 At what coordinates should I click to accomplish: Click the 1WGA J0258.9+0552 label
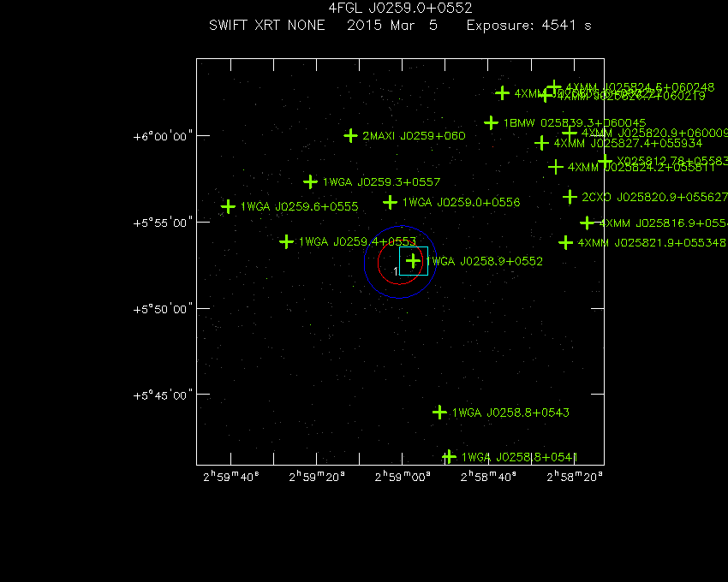[x=484, y=261]
